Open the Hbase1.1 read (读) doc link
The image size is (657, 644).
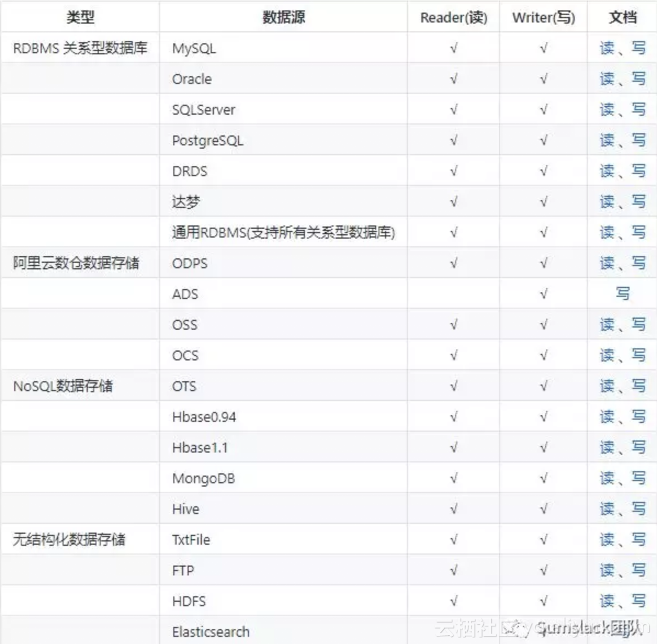point(607,448)
